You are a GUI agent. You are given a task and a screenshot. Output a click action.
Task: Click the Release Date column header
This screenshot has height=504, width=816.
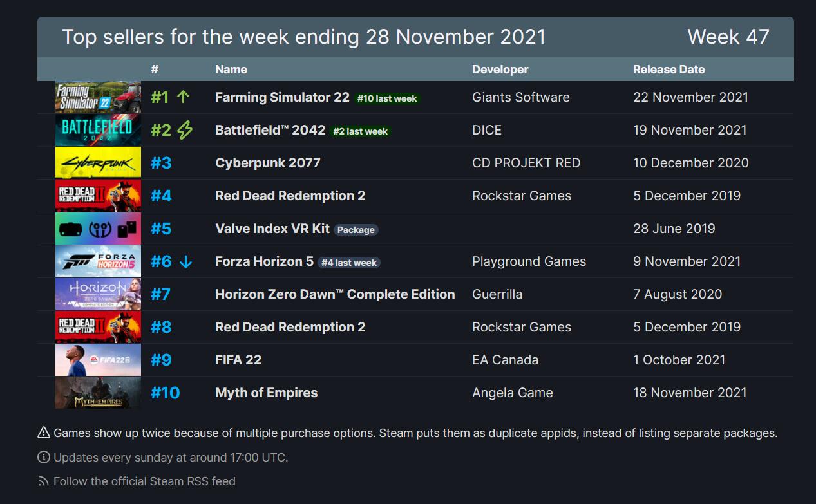pos(669,70)
